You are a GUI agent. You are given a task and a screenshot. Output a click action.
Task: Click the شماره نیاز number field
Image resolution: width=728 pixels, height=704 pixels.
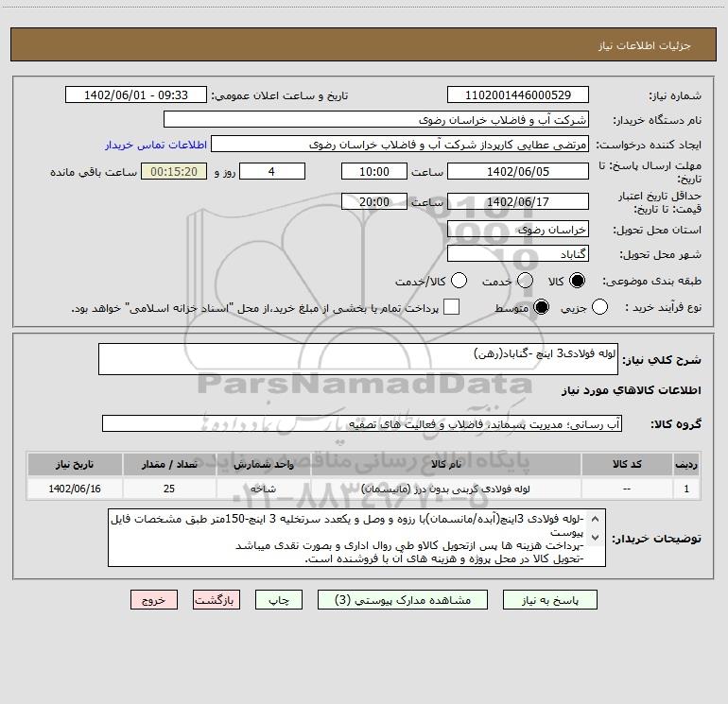click(x=518, y=95)
